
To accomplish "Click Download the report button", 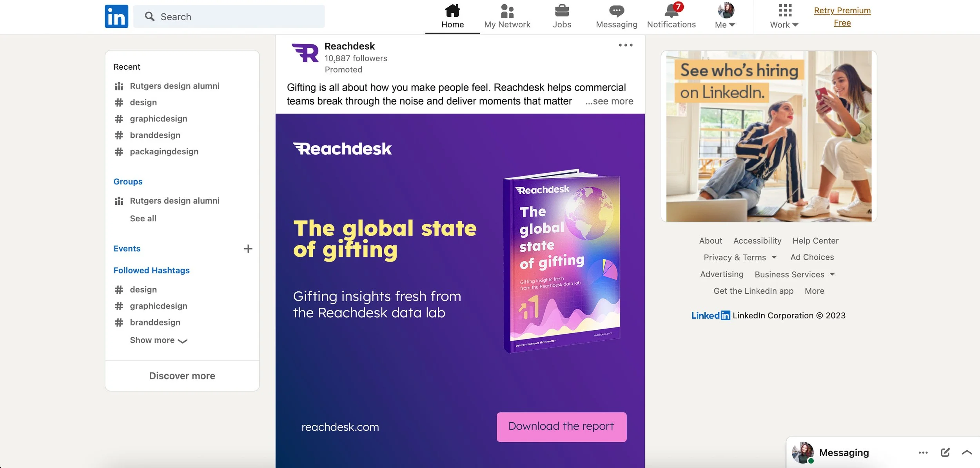I will (x=561, y=427).
